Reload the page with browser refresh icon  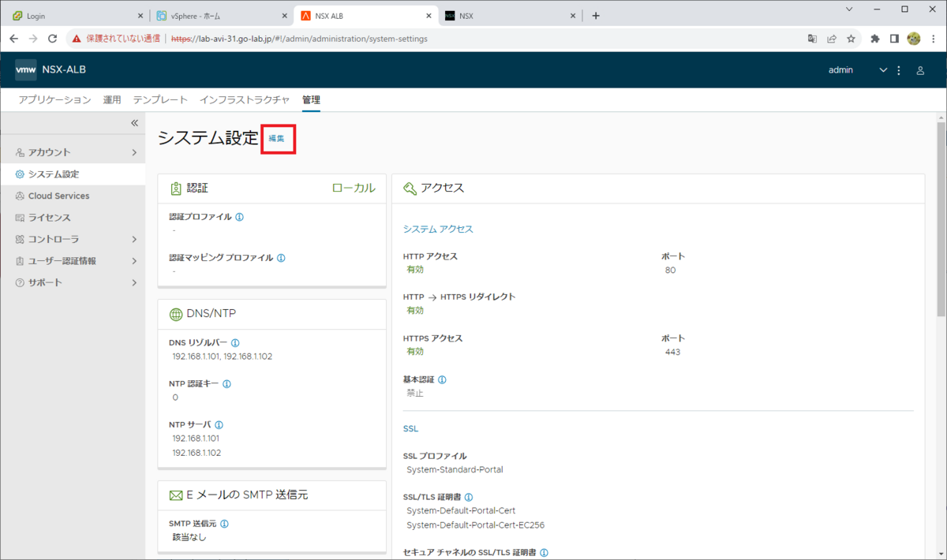coord(53,39)
